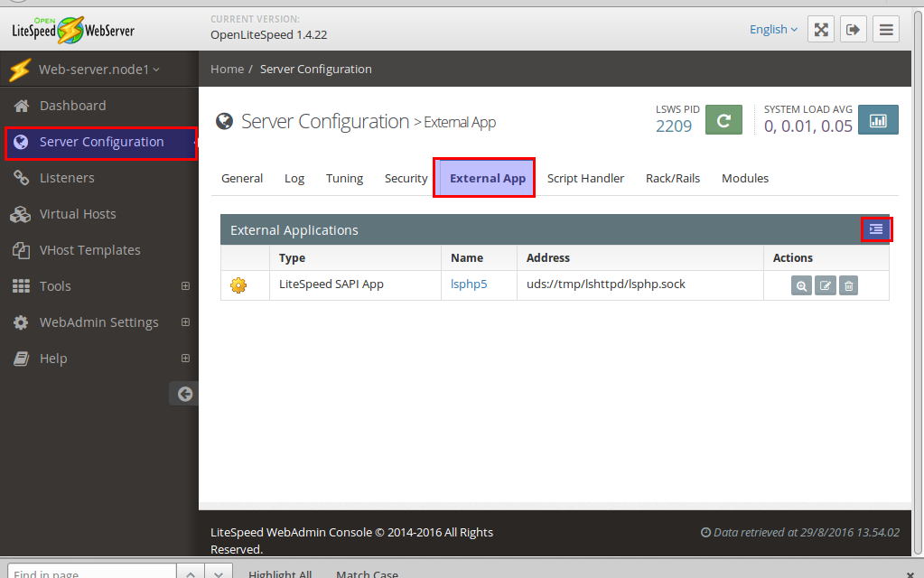The image size is (924, 578).
Task: Click the WebAdmin Settings gear icon
Action: click(x=21, y=322)
